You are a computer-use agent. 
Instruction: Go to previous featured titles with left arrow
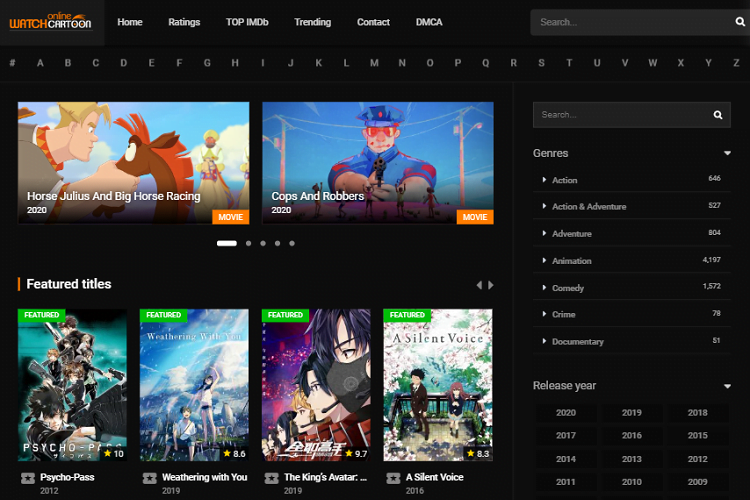pyautogui.click(x=479, y=285)
